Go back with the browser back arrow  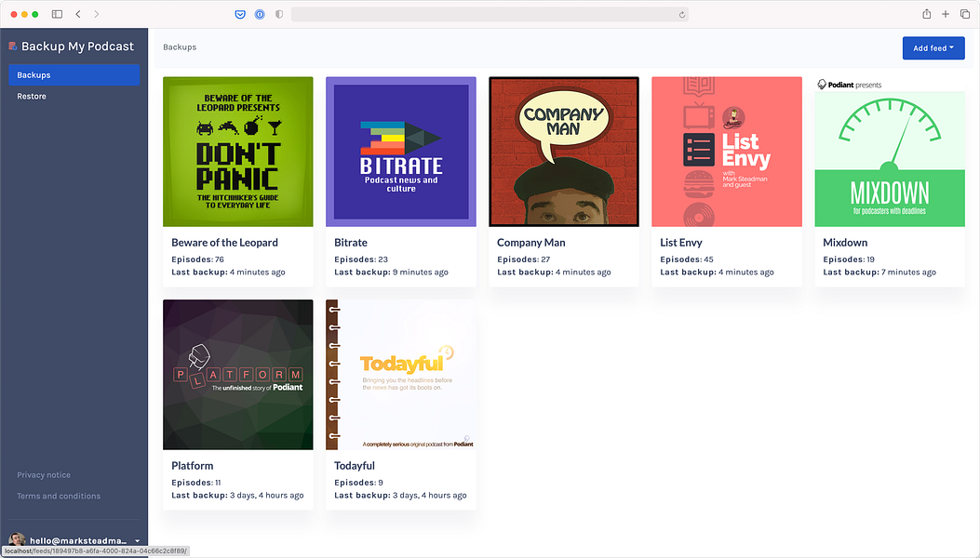click(x=78, y=14)
